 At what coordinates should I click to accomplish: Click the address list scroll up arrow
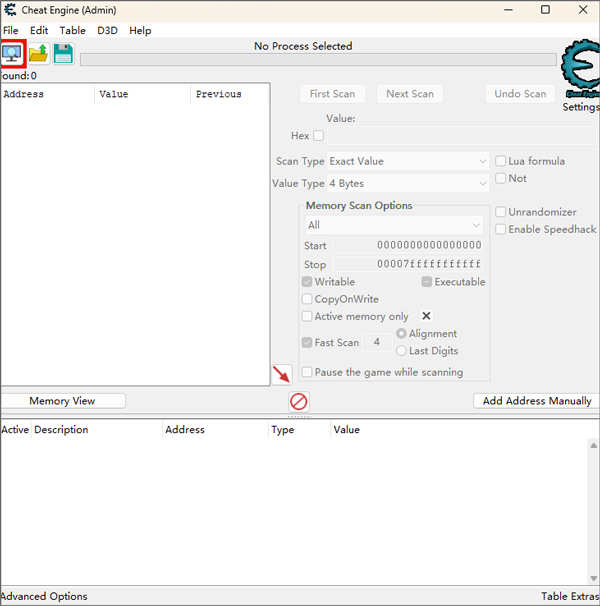pyautogui.click(x=593, y=446)
